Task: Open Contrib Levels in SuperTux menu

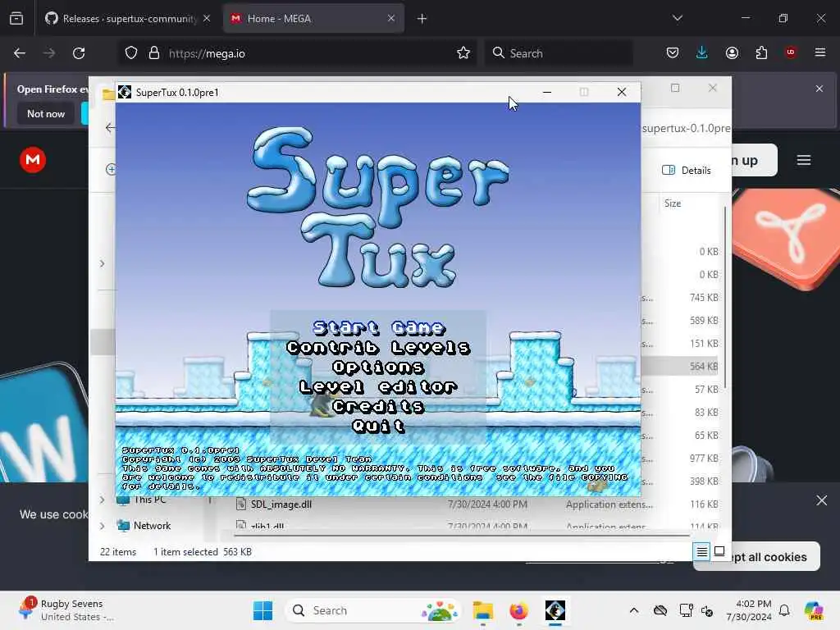Action: (x=378, y=347)
